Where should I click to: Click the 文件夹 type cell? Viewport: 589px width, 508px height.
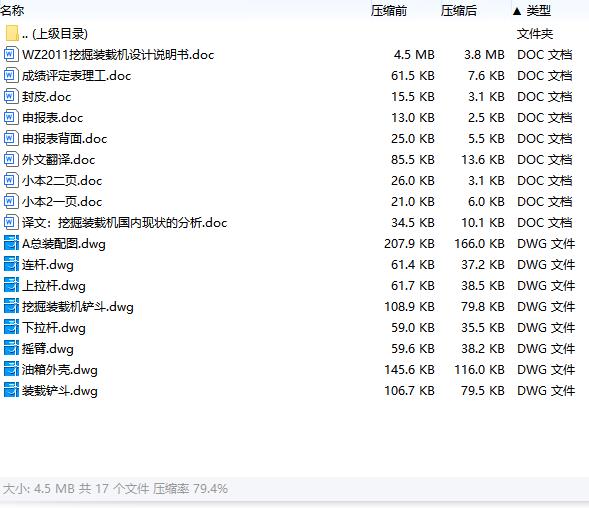point(535,34)
